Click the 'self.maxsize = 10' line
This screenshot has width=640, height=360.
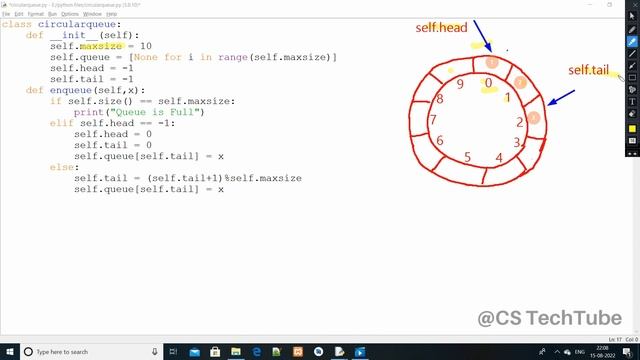click(x=101, y=46)
